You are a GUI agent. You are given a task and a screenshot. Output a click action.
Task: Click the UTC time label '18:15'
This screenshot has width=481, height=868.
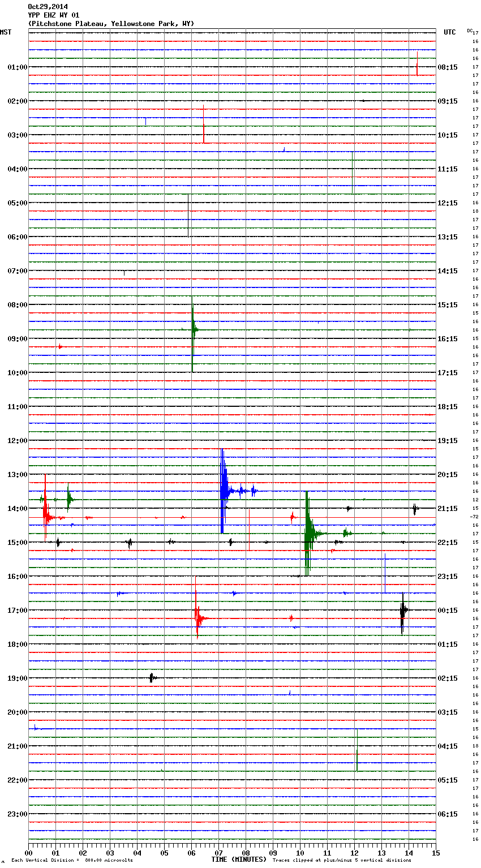[448, 407]
